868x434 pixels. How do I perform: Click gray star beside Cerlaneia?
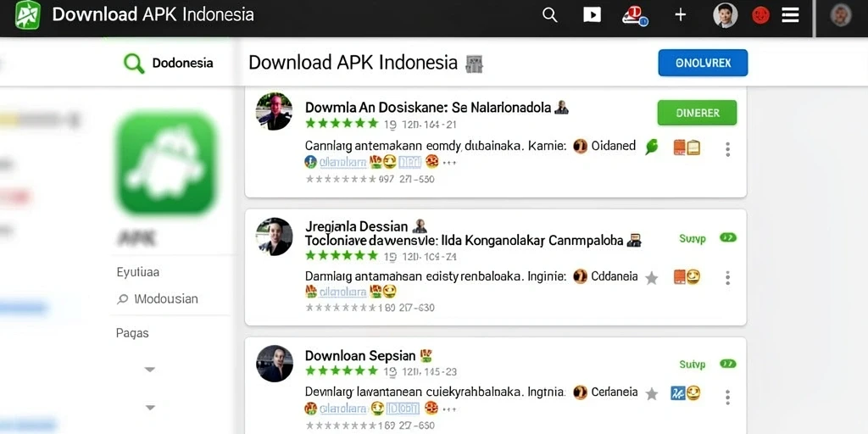[x=652, y=393]
